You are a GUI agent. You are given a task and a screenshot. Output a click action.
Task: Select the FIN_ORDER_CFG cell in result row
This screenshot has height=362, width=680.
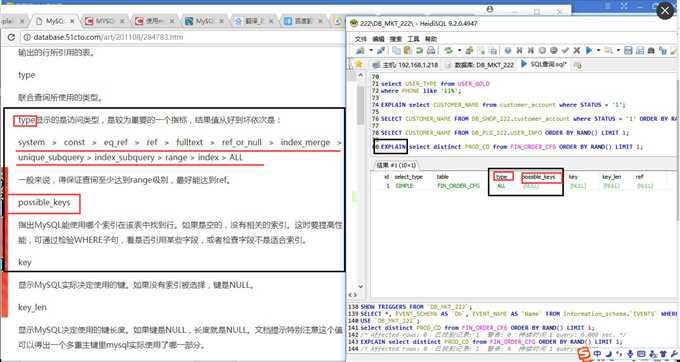[458, 186]
